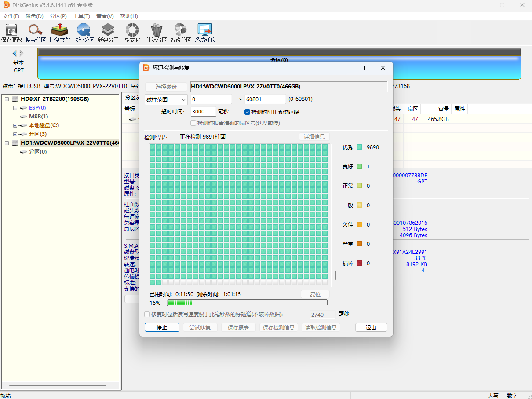Collapse the HD0:XF-2TB2280 disk tree node

[7, 99]
